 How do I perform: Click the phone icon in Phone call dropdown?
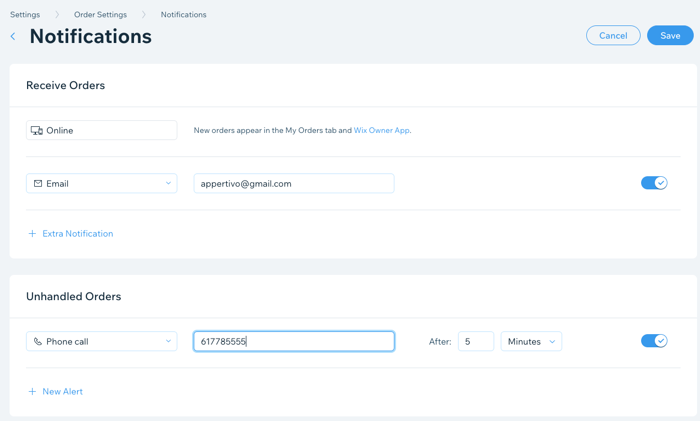coord(38,342)
